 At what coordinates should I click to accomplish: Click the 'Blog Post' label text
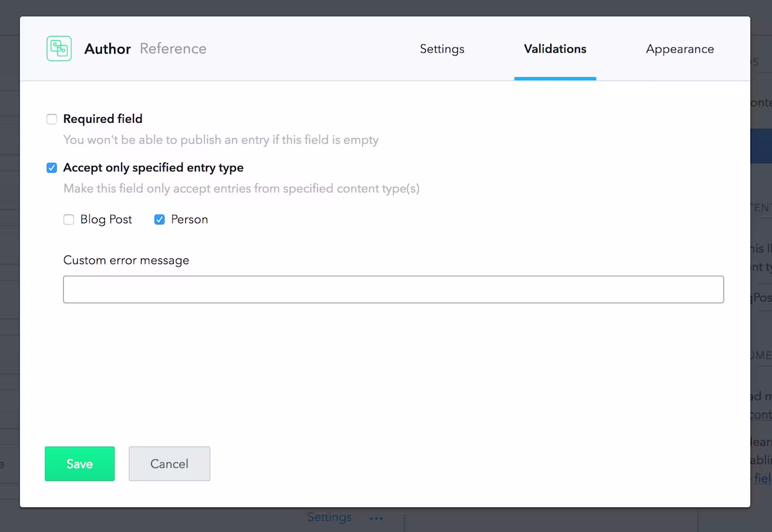coord(106,219)
